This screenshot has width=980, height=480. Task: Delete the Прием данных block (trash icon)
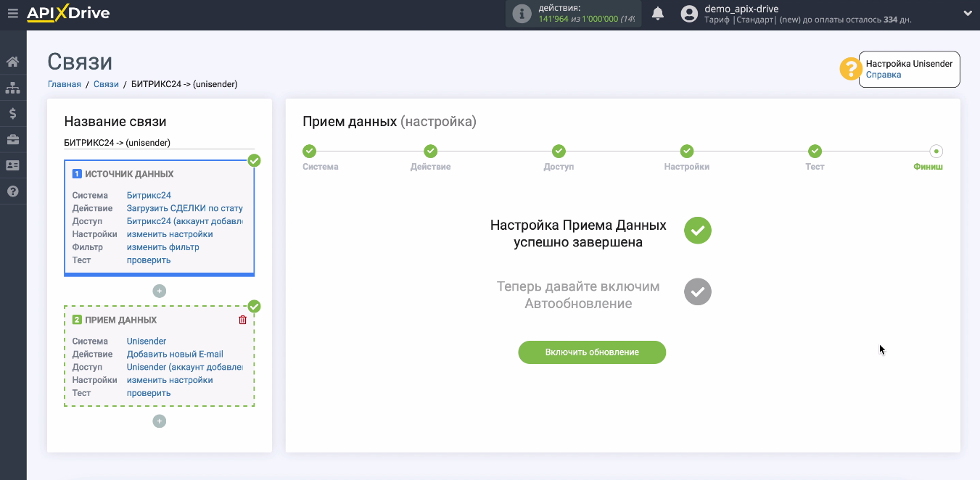click(243, 320)
